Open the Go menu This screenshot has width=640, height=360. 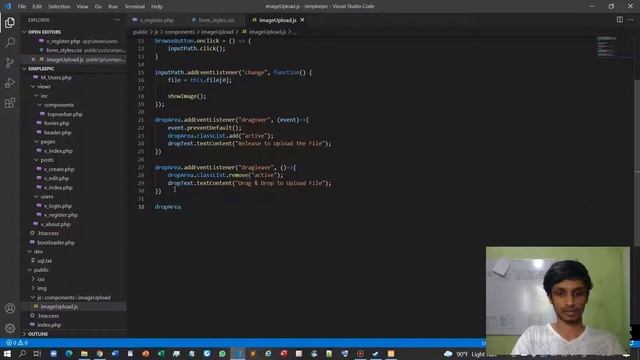tap(98, 7)
